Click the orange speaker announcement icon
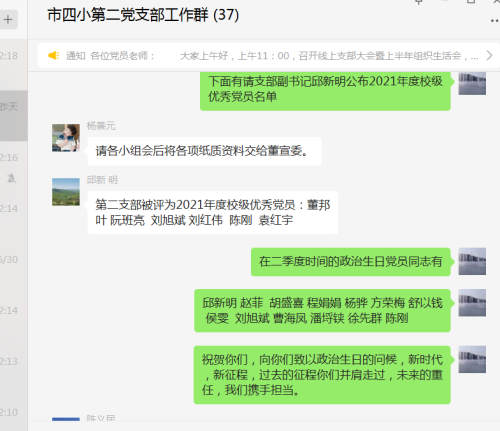The height and width of the screenshot is (431, 500). (53, 55)
